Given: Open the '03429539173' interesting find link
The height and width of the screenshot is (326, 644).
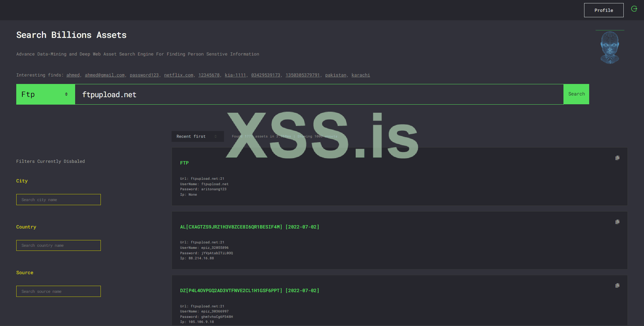Looking at the screenshot, I should coord(266,75).
